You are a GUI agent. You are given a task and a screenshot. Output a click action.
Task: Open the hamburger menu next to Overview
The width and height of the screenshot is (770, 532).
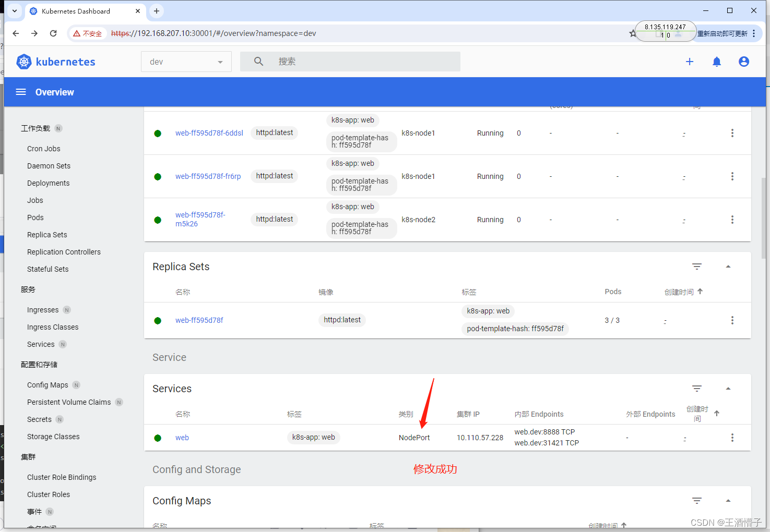point(21,92)
